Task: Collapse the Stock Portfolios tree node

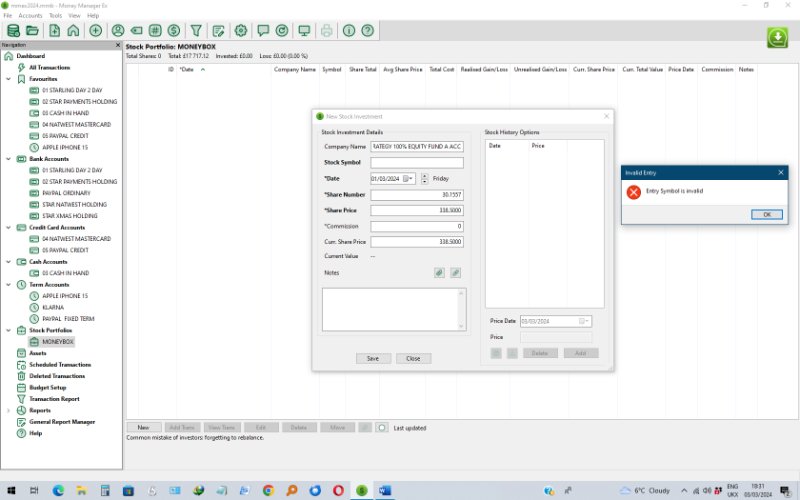Action: click(8, 330)
